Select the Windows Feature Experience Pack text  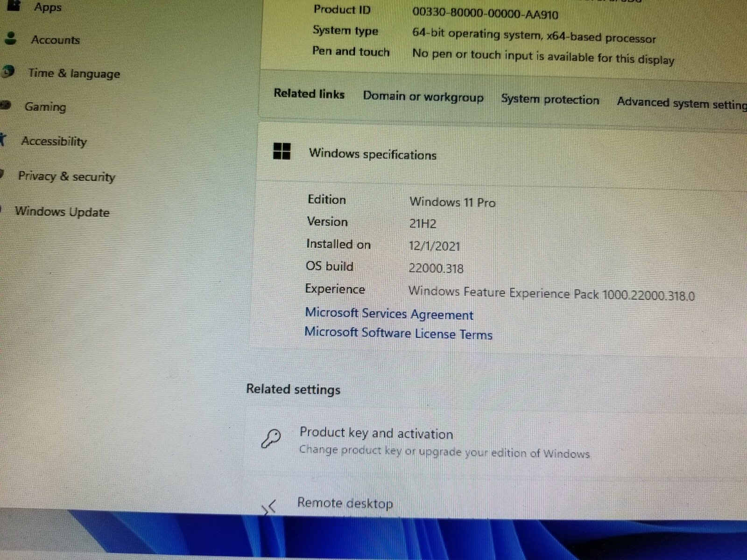pos(551,294)
